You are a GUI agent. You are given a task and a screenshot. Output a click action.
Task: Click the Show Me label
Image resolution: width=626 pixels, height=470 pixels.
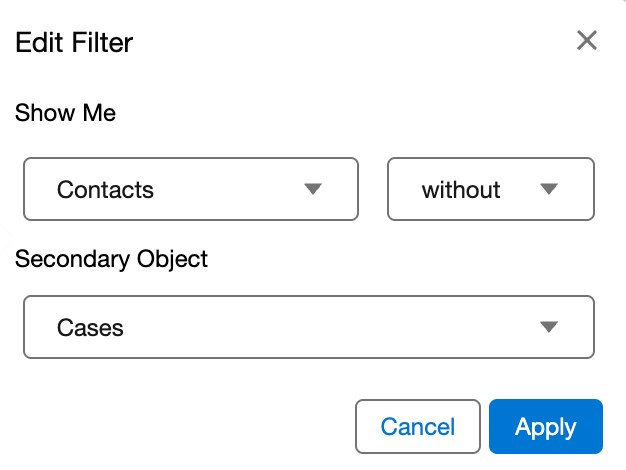66,113
